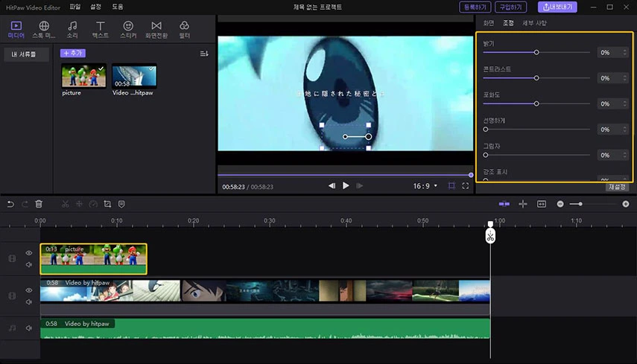Click the film icon of picture track
637x364 pixels.
12,258
